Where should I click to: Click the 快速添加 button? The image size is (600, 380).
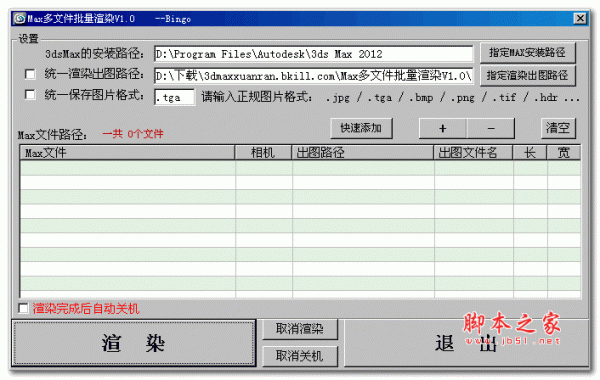(361, 128)
